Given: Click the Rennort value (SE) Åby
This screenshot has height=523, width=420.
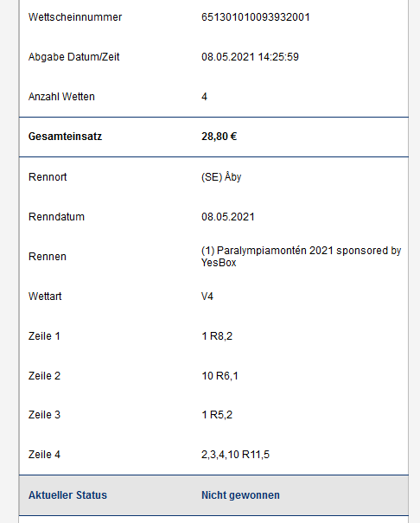Looking at the screenshot, I should [x=221, y=176].
